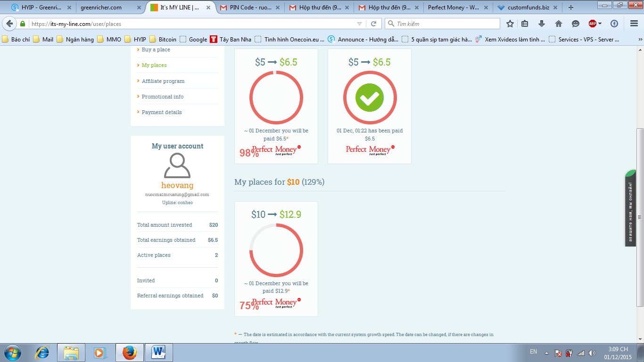This screenshot has height=362, width=644.
Task: Go back with the browser back arrow
Action: tap(9, 24)
